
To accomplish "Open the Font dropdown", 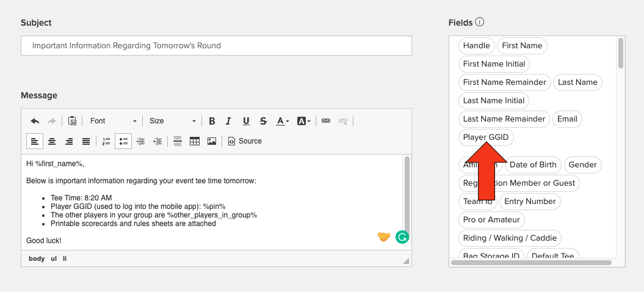I will point(113,121).
